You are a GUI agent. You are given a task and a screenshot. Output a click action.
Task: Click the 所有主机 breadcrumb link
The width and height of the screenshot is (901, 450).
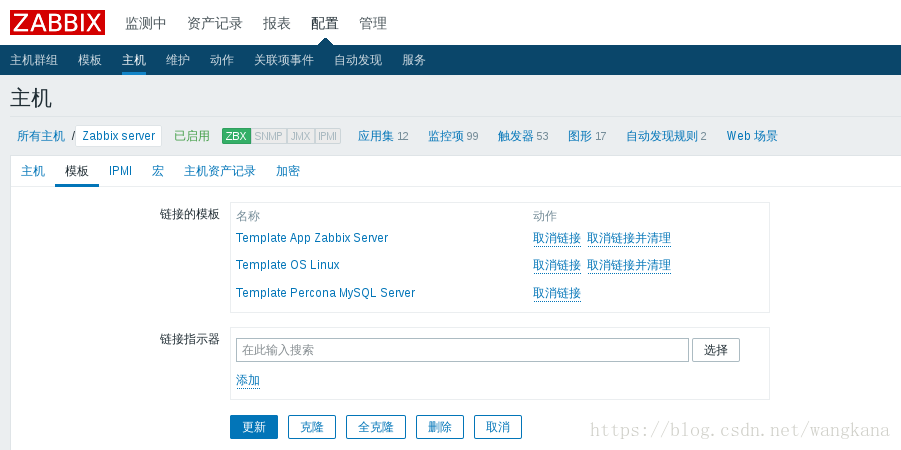pyautogui.click(x=41, y=136)
